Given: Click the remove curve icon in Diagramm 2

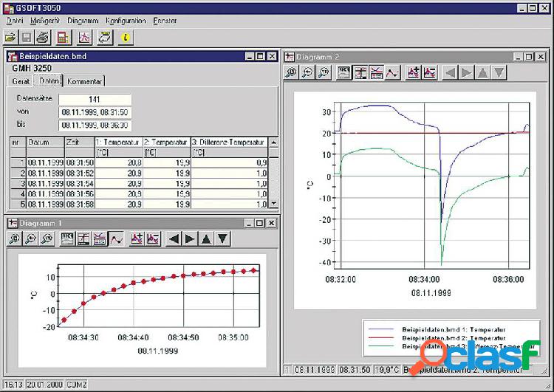Looking at the screenshot, I should click(430, 72).
